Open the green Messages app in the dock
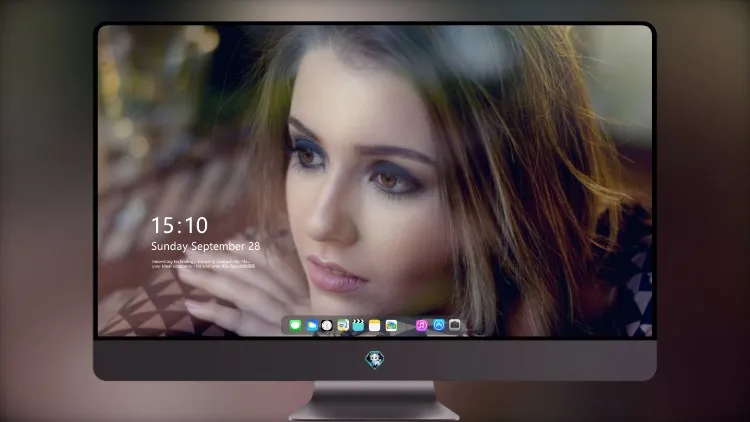 click(x=295, y=325)
